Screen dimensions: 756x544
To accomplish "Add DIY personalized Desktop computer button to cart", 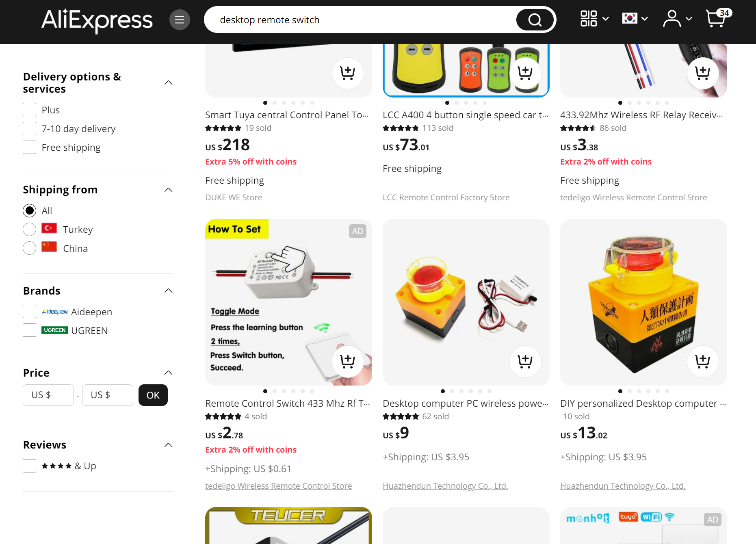I will pyautogui.click(x=703, y=361).
